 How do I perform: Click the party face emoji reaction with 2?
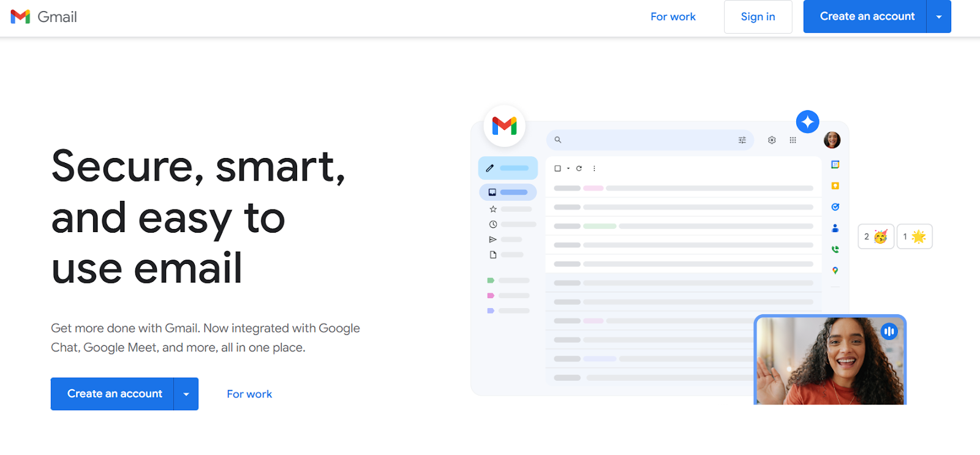click(x=876, y=236)
